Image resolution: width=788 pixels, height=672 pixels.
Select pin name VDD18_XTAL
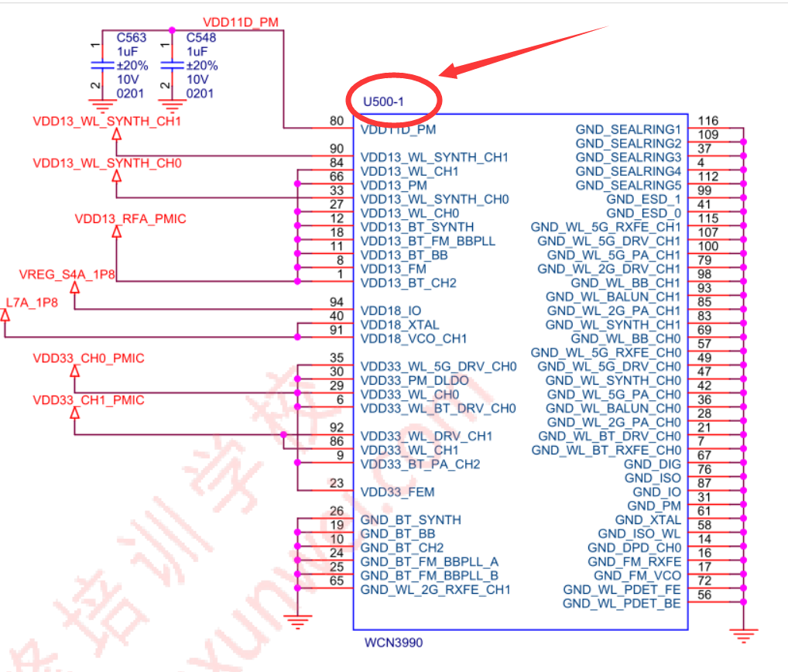(400, 324)
